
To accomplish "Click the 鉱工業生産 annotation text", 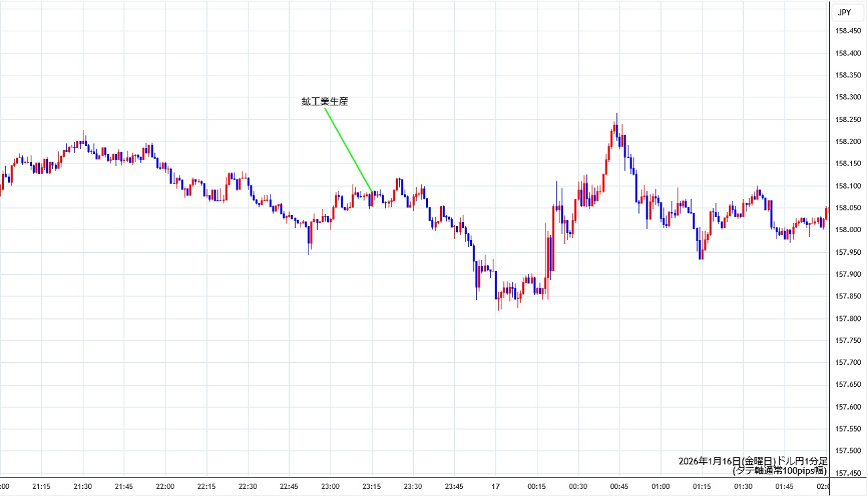I will 324,102.
